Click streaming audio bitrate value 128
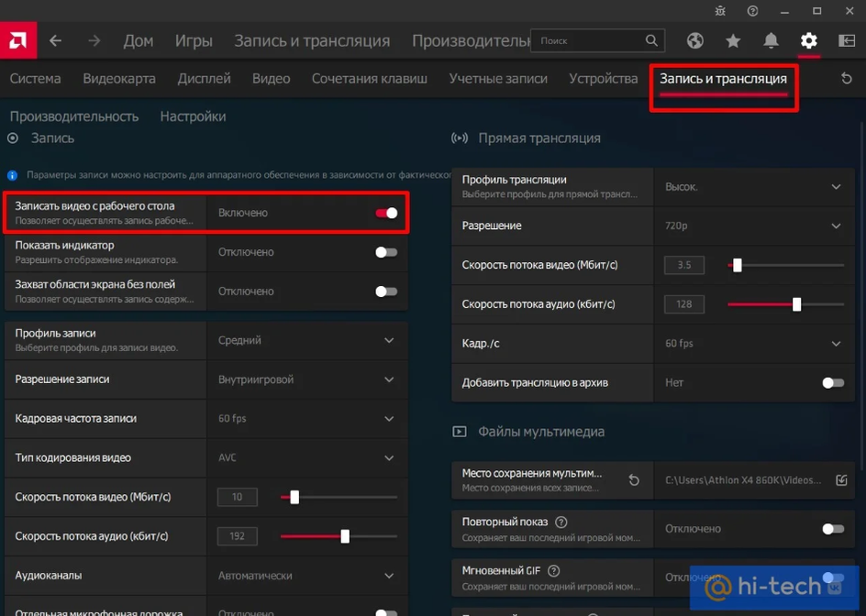The image size is (866, 616). click(684, 304)
